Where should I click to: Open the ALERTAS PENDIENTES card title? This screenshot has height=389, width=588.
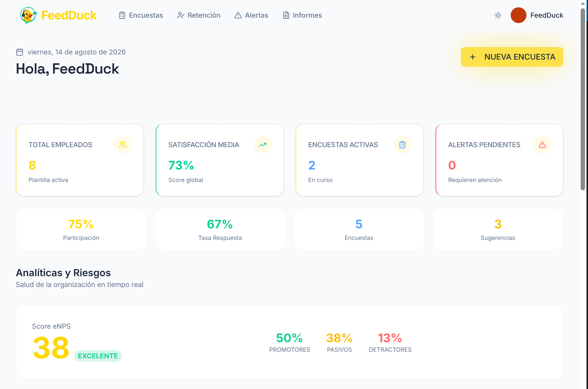pos(484,145)
